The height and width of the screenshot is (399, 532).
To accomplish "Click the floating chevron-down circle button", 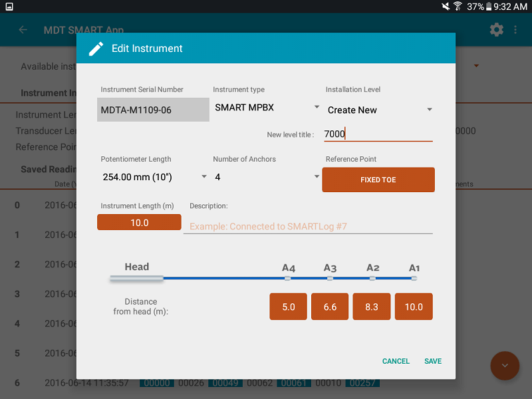I will [x=505, y=366].
